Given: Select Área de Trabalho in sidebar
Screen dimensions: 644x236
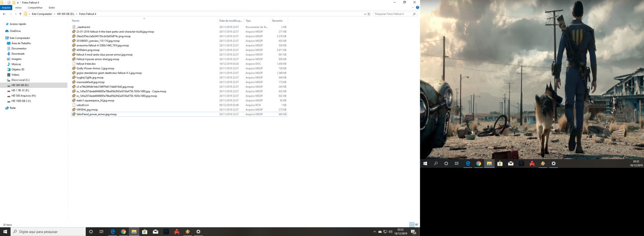Looking at the screenshot, I should pyautogui.click(x=21, y=43).
